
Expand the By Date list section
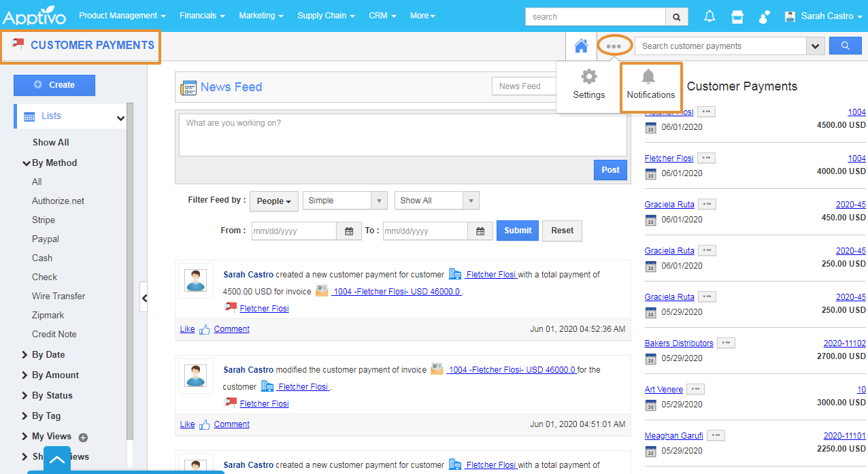click(48, 354)
